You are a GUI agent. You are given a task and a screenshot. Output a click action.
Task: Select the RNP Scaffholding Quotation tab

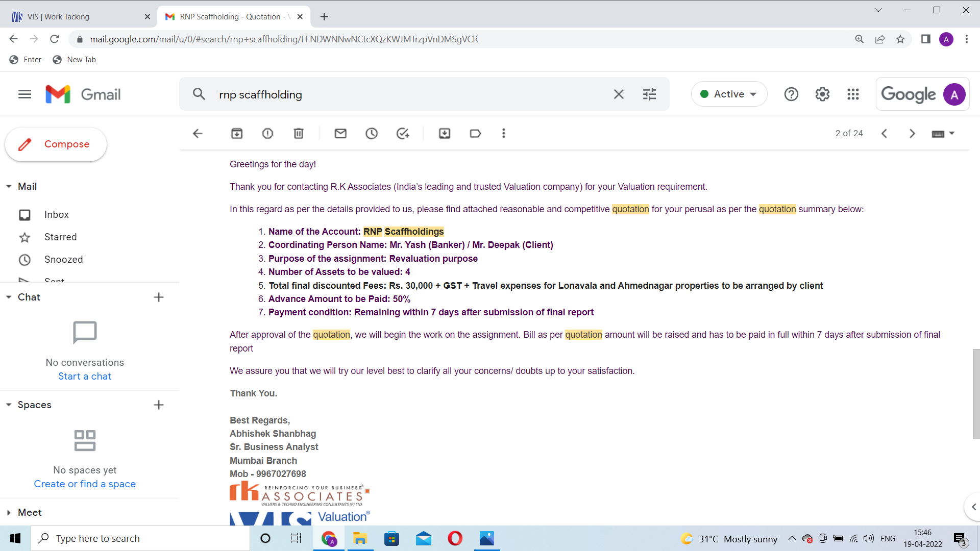coord(234,17)
